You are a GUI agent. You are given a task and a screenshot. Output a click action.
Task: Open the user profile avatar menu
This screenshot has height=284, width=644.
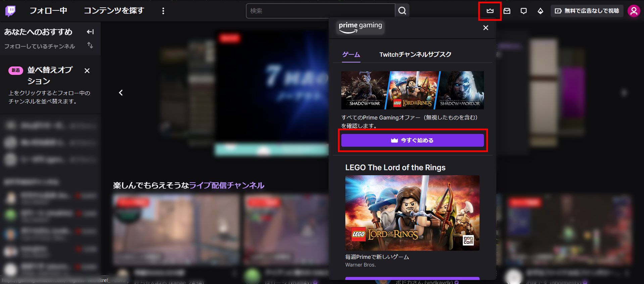[x=634, y=11]
